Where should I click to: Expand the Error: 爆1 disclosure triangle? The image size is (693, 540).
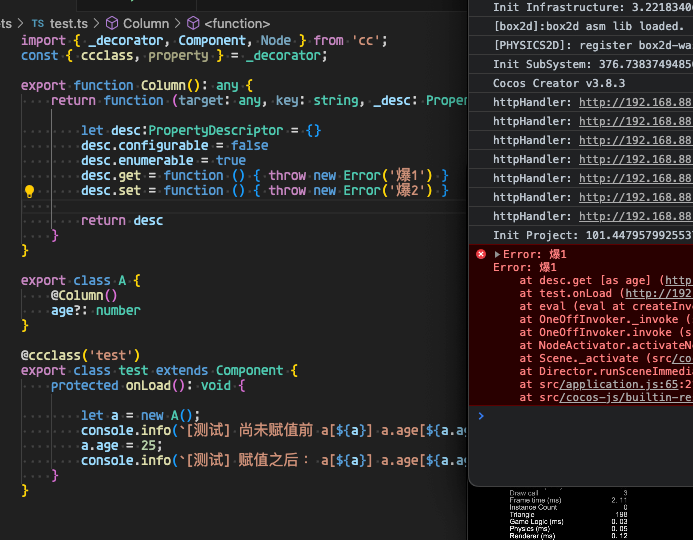coord(497,255)
